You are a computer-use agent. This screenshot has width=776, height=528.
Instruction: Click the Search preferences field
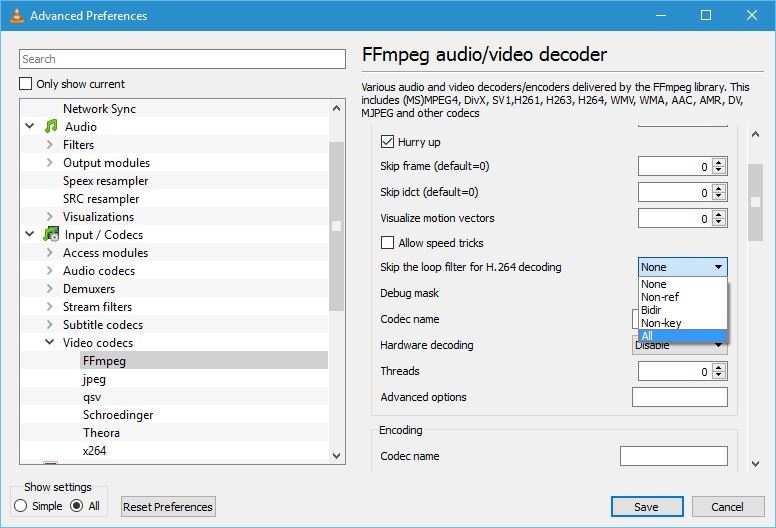coord(182,59)
